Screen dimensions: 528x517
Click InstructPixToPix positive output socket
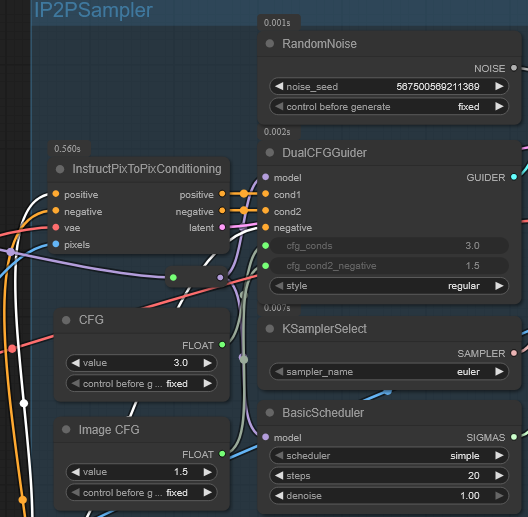point(222,194)
